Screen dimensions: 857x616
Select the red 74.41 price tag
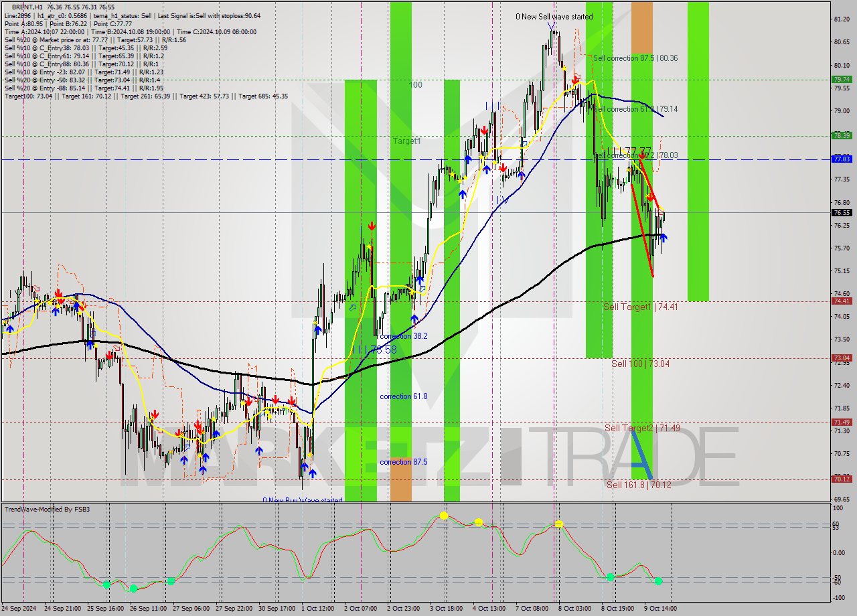click(841, 301)
